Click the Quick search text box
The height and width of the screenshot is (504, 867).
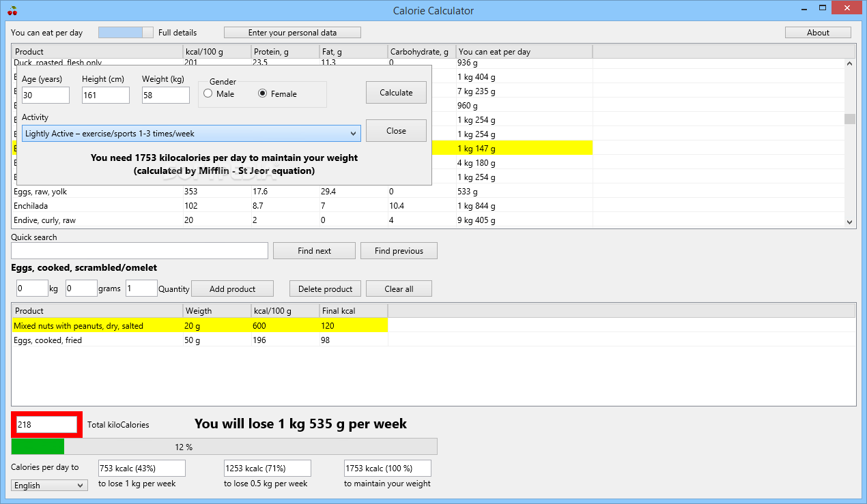(139, 250)
